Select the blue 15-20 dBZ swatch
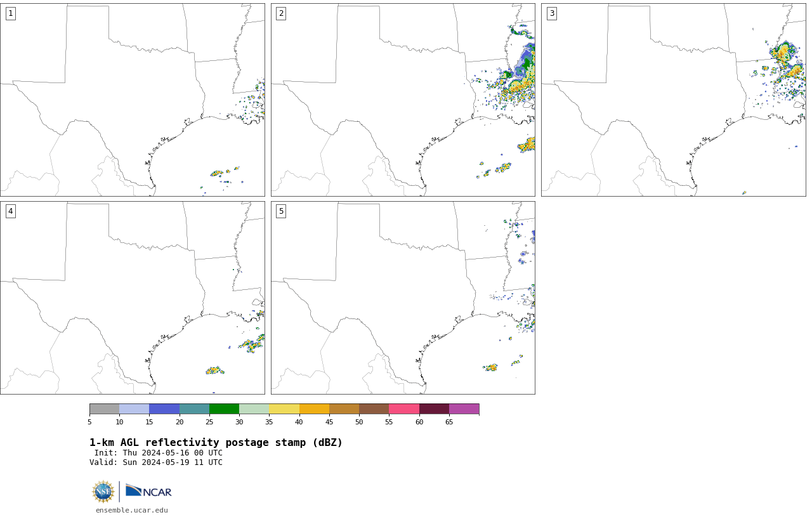This screenshot has width=812, height=517. (x=164, y=409)
